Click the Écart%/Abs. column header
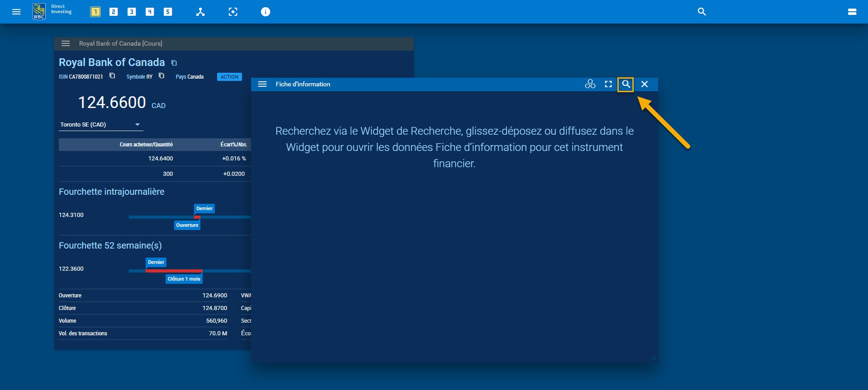This screenshot has width=868, height=390. coord(234,145)
